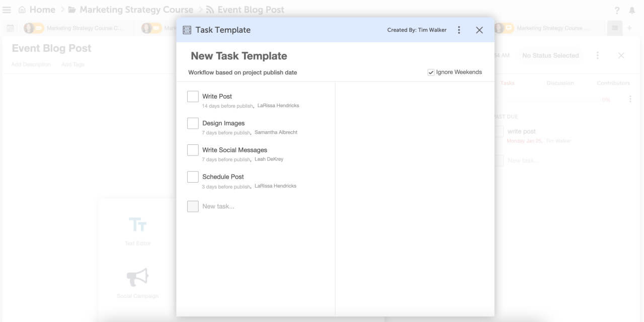
Task: Open the Contributors tab
Action: click(x=613, y=83)
